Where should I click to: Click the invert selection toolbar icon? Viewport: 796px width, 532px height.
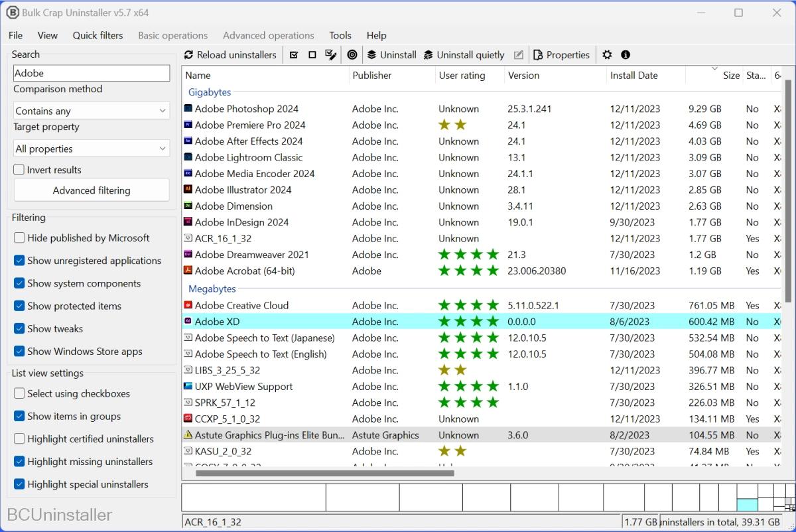[x=330, y=55]
